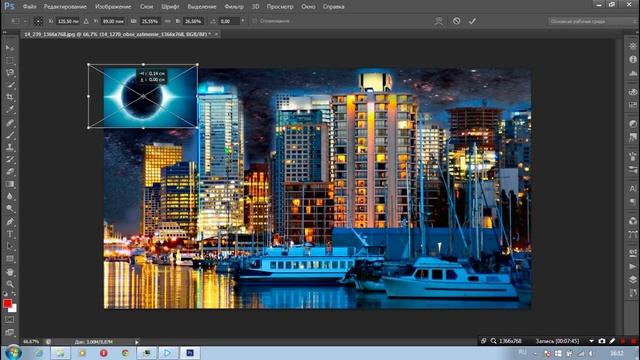Toggle relative positioning triangle for reference point
The width and height of the screenshot is (640, 360).
[86, 21]
